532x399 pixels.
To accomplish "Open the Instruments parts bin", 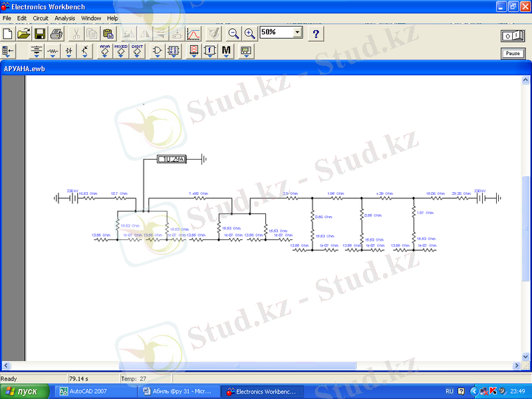I will [x=246, y=51].
